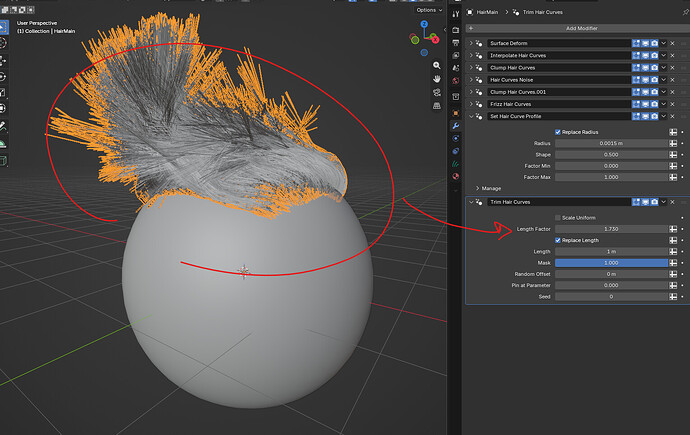Toggle Surface Deform show in viewport

click(x=645, y=43)
